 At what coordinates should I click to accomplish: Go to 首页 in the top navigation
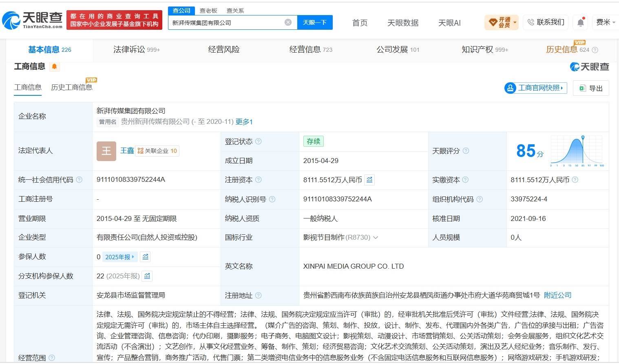[360, 23]
